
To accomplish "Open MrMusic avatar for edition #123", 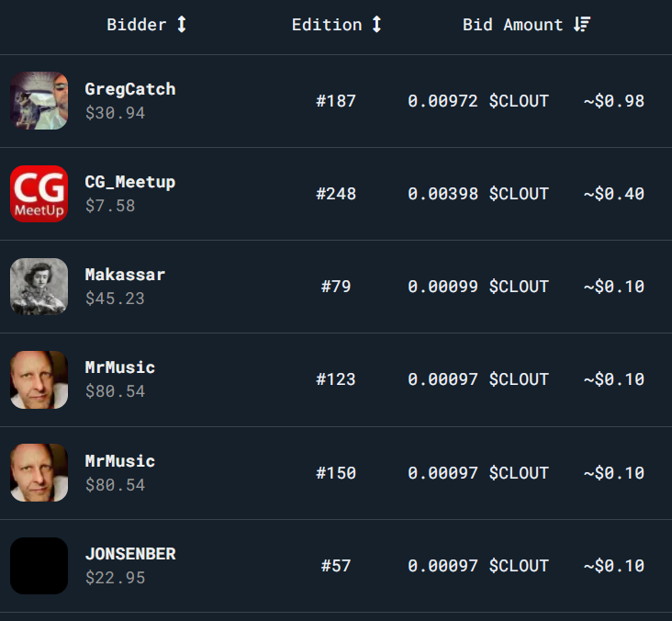I will (x=39, y=379).
